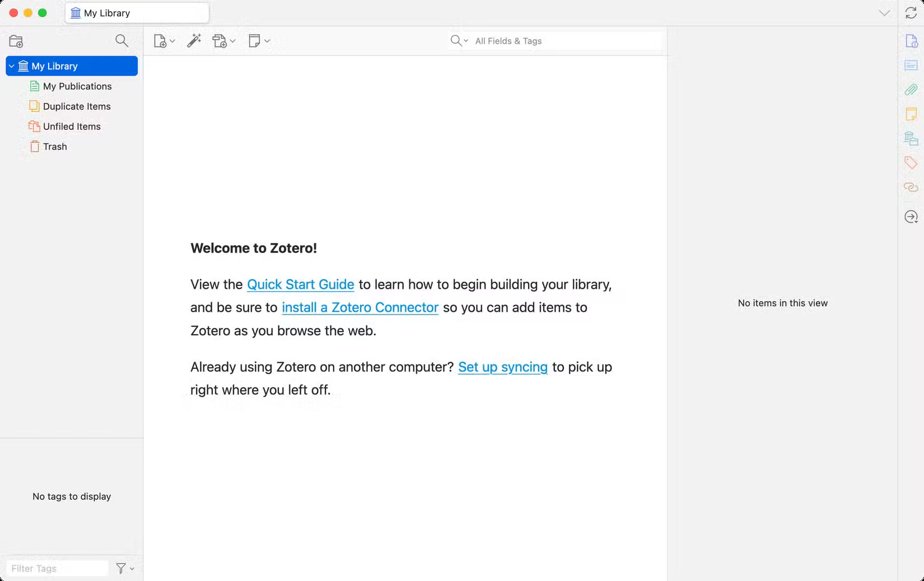Open the Tags pane icon
924x581 pixels.
point(911,163)
